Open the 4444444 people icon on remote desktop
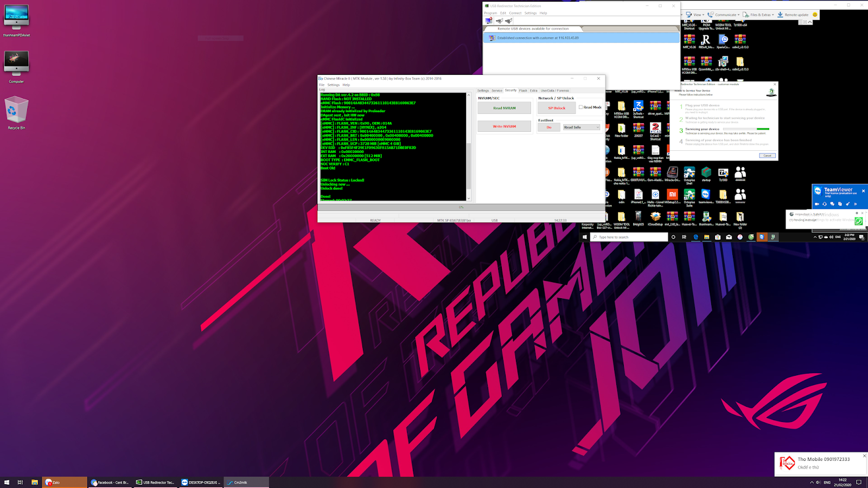 pos(740,174)
